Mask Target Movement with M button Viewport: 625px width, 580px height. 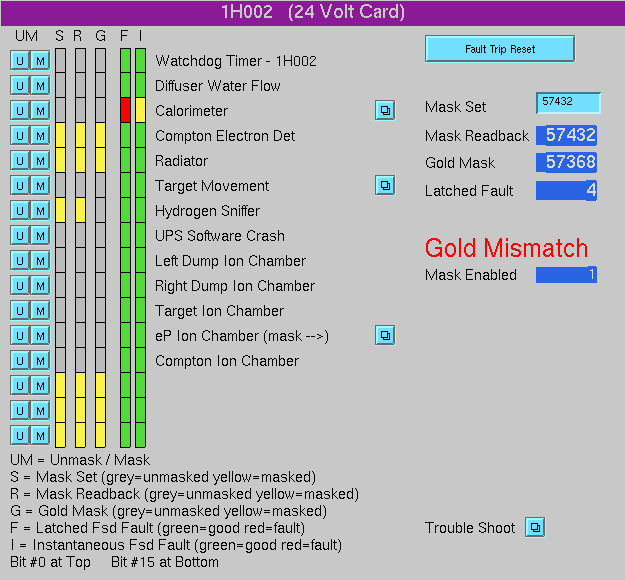pyautogui.click(x=40, y=185)
